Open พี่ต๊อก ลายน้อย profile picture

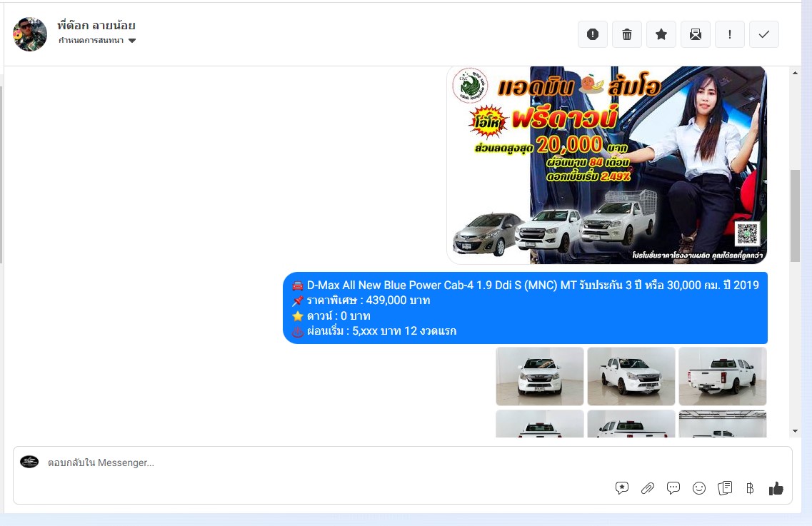click(x=30, y=34)
